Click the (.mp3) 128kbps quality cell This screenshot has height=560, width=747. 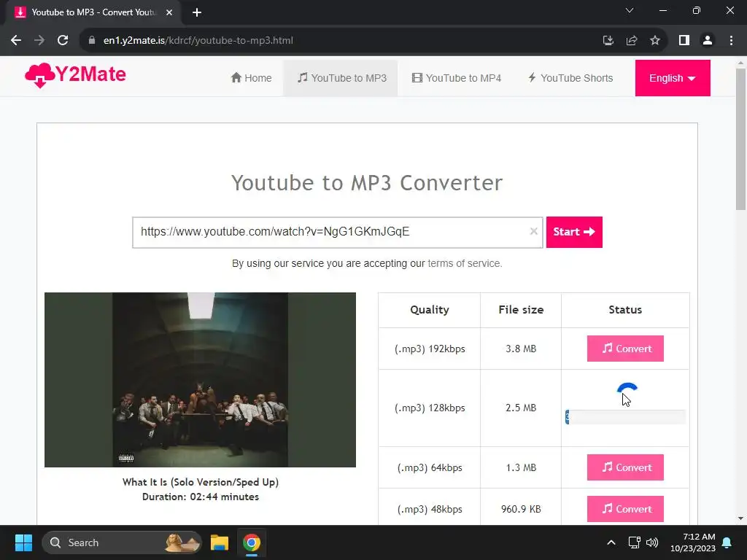point(430,408)
